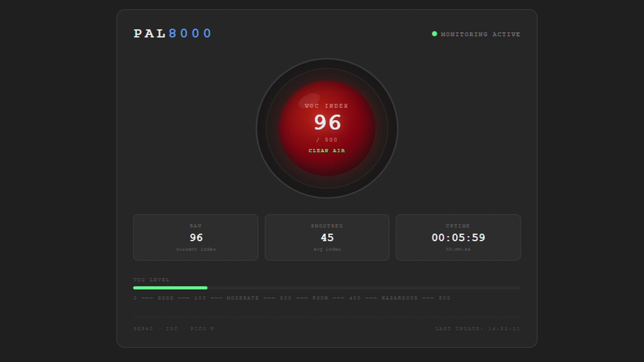Click the unfilled part of the VOC bar
Screen dimensions: 644x362
(364, 288)
